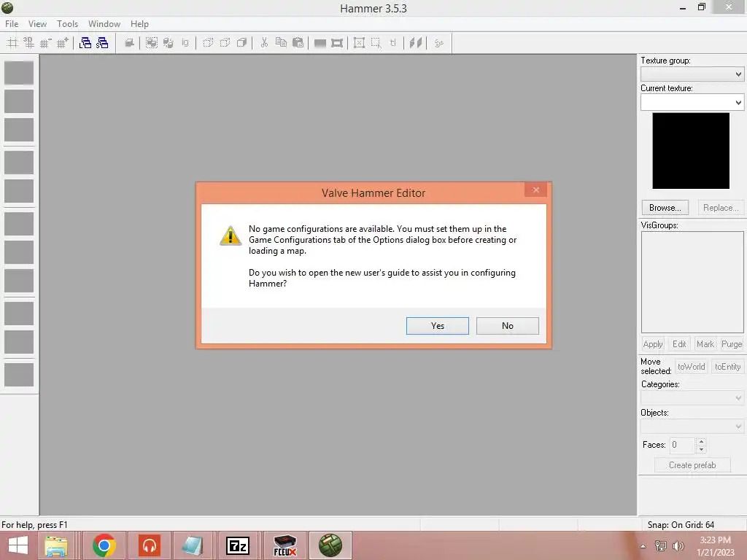Click the Paste clipboard icon

[x=298, y=43]
